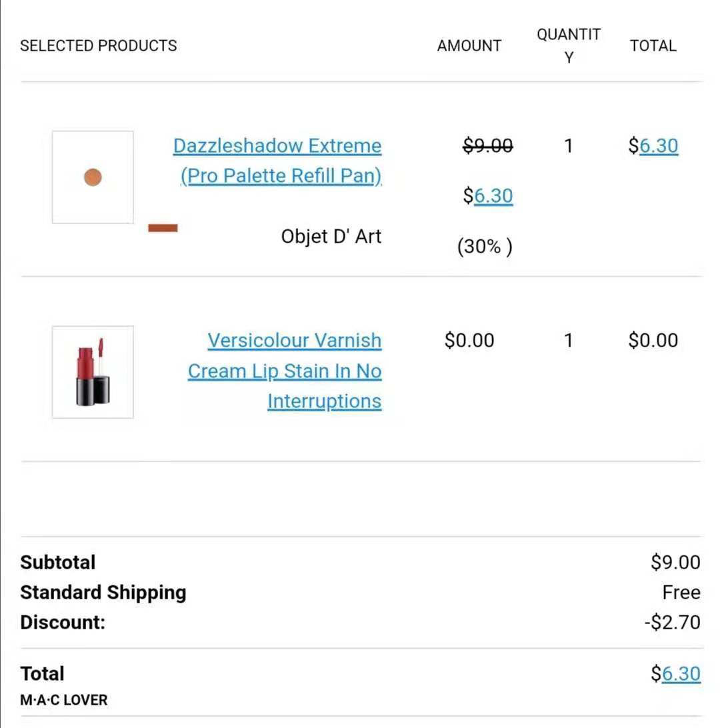Click the $0.00 amount for lip stain
The image size is (720, 728).
[469, 340]
